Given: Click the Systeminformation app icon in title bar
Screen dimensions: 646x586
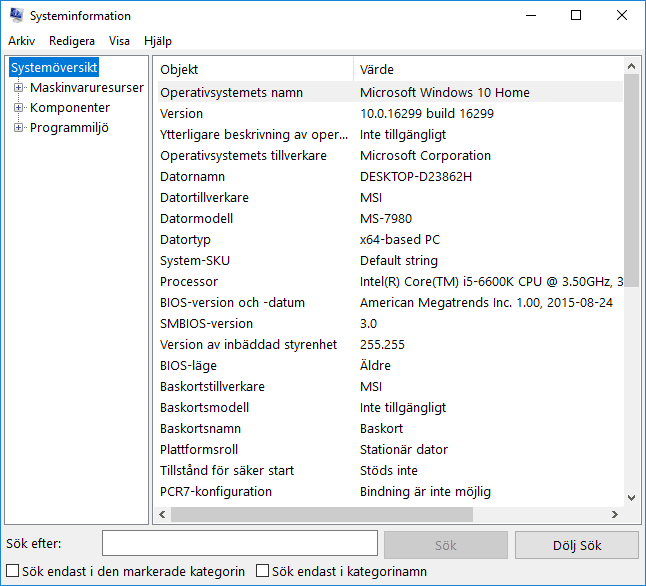Looking at the screenshot, I should [16, 15].
